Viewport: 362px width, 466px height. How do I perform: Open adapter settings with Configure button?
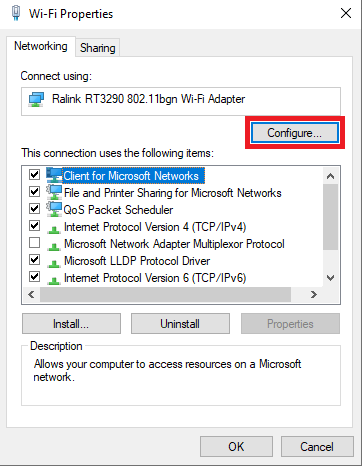pyautogui.click(x=295, y=133)
